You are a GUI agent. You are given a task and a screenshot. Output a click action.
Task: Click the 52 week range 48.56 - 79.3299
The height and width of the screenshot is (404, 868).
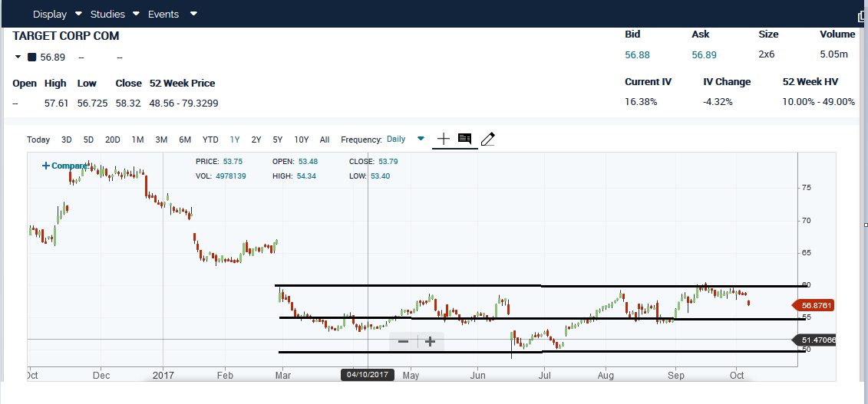coord(183,103)
